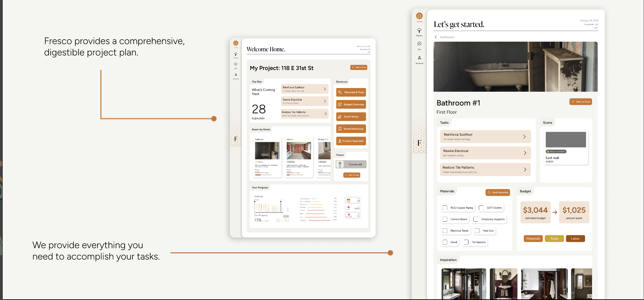Click the bathtub hero photo
This screenshot has height=300, width=644.
pyautogui.click(x=515, y=67)
